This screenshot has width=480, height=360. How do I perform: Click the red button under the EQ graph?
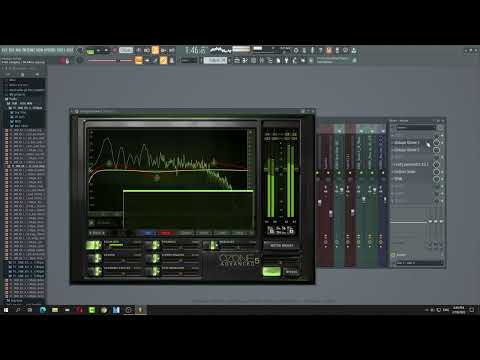165,233
